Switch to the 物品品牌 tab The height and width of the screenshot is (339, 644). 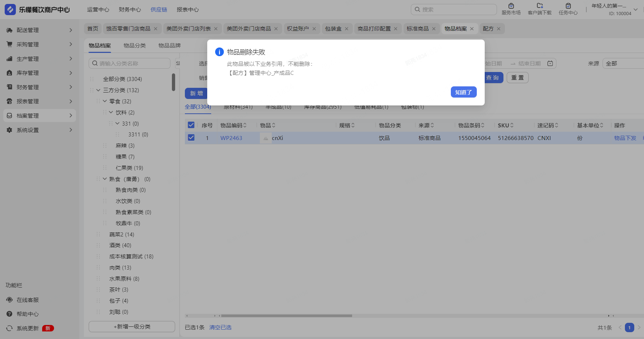pos(169,45)
